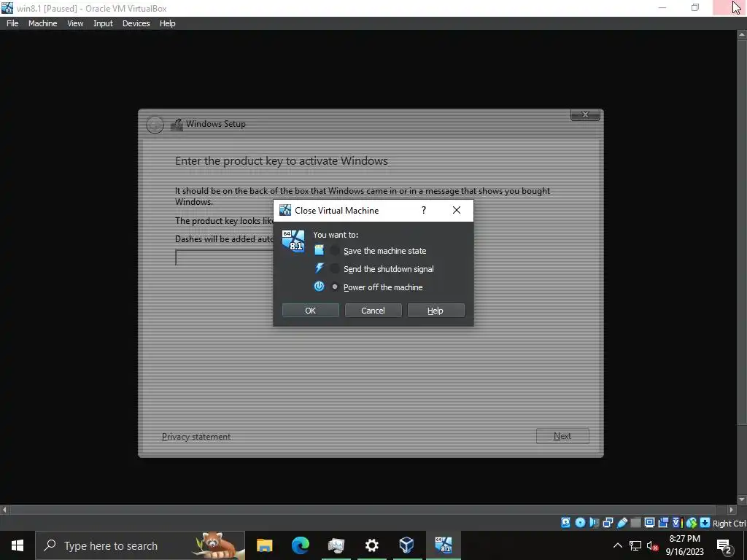Click the keyboard capture down-arrow icon

click(x=705, y=522)
